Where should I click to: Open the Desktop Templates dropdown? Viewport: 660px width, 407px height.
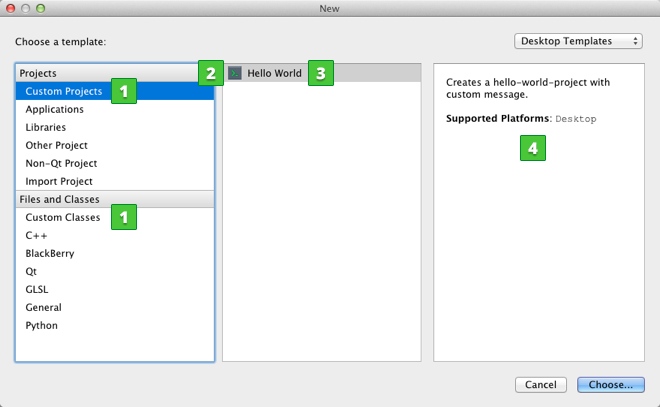pos(578,41)
